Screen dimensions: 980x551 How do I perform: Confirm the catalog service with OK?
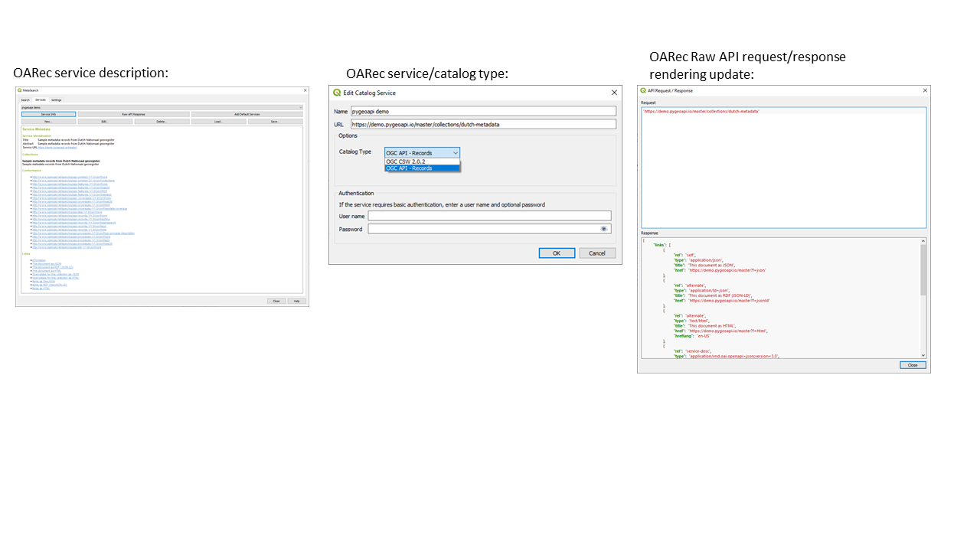tap(557, 253)
